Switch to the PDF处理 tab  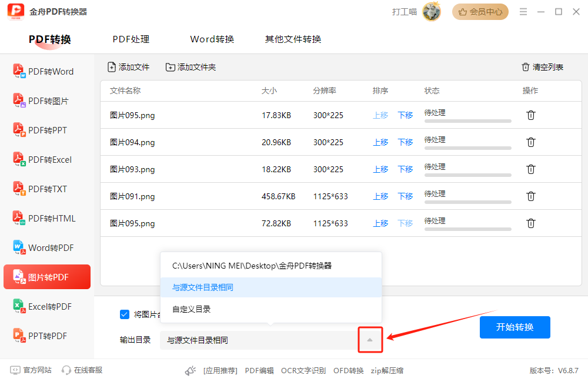(131, 39)
